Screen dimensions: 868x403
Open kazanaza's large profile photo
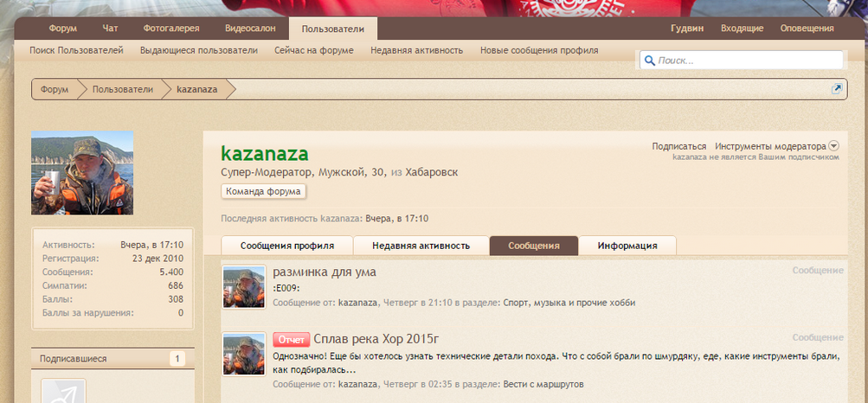[82, 172]
